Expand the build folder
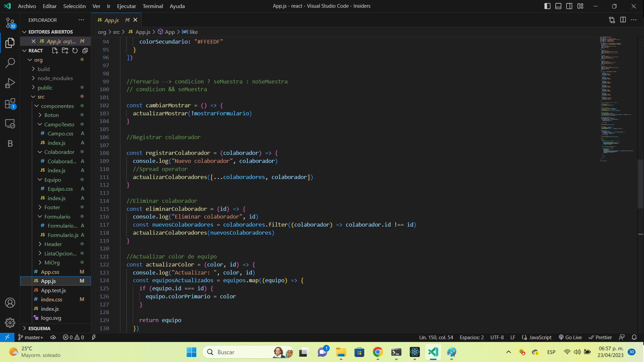 (55, 69)
